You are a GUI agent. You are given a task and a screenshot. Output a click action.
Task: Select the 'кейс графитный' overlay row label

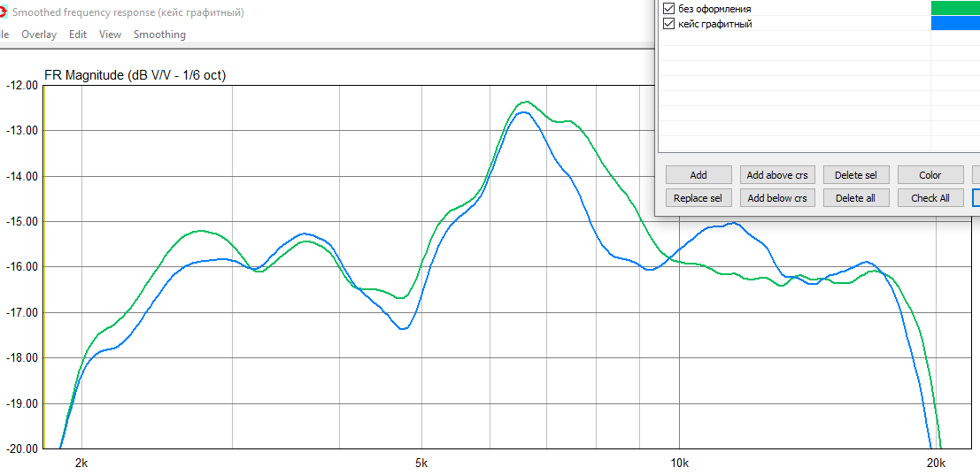pyautogui.click(x=714, y=24)
